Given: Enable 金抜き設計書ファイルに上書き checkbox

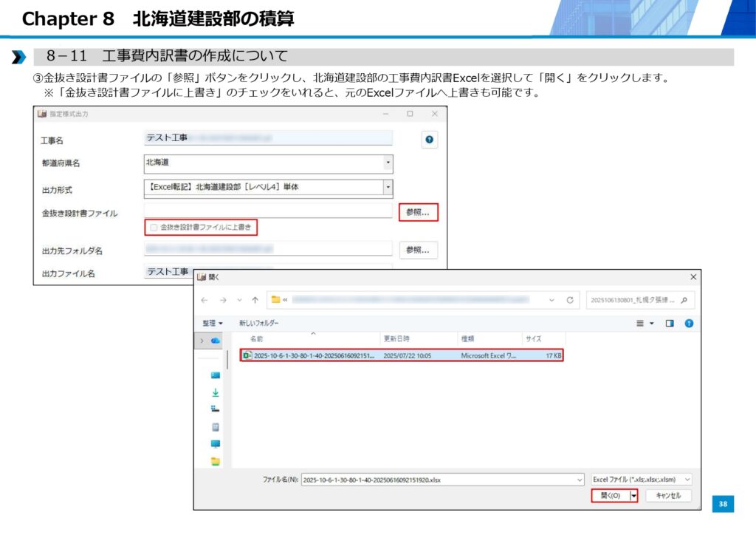Looking at the screenshot, I should click(x=154, y=228).
